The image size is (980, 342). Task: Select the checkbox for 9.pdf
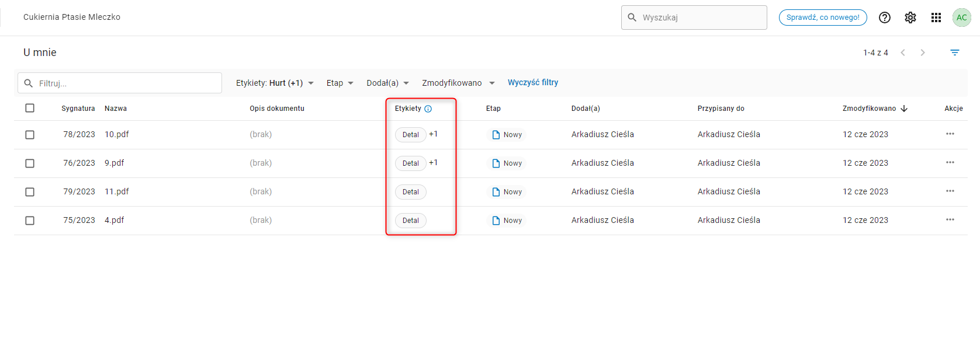coord(30,163)
